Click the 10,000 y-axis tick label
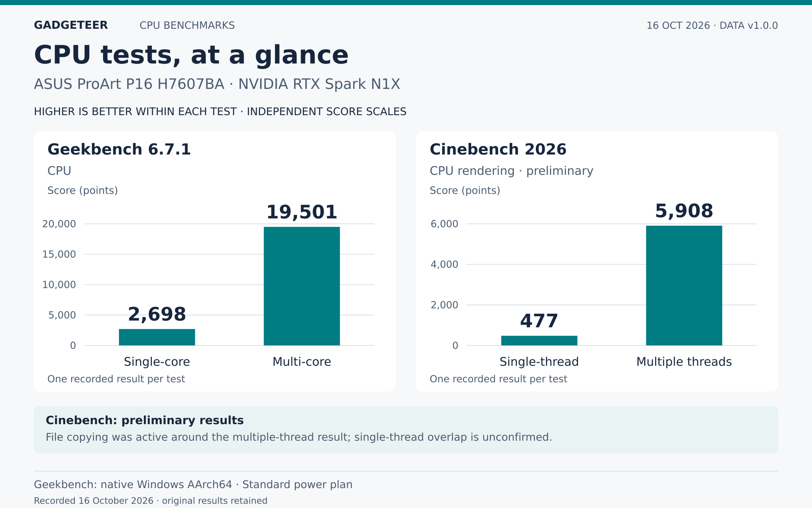This screenshot has height=508, width=812. point(59,285)
